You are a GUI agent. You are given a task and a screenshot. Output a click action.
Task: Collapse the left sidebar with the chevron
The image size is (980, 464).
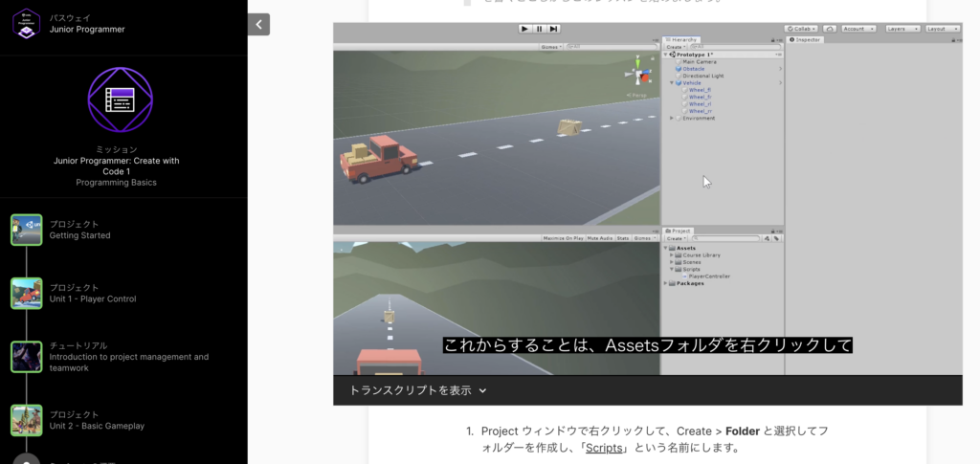click(258, 24)
